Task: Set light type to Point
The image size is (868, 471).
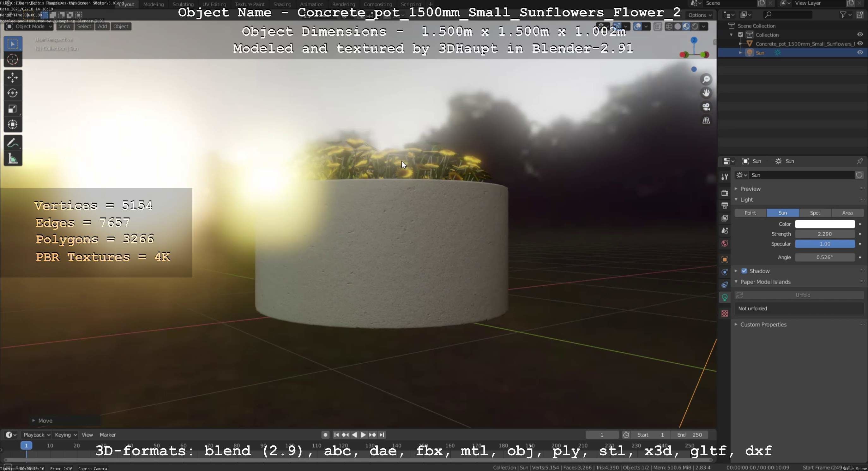Action: tap(750, 213)
